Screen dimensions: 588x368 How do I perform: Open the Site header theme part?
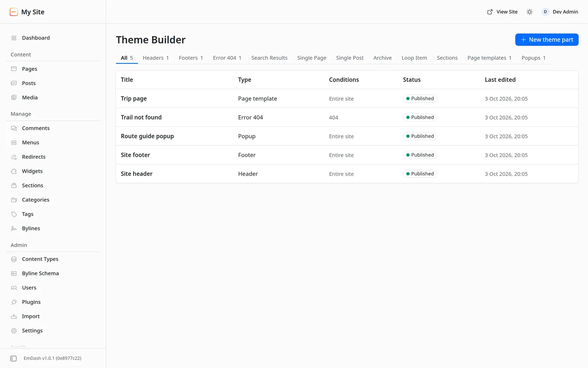tap(137, 174)
